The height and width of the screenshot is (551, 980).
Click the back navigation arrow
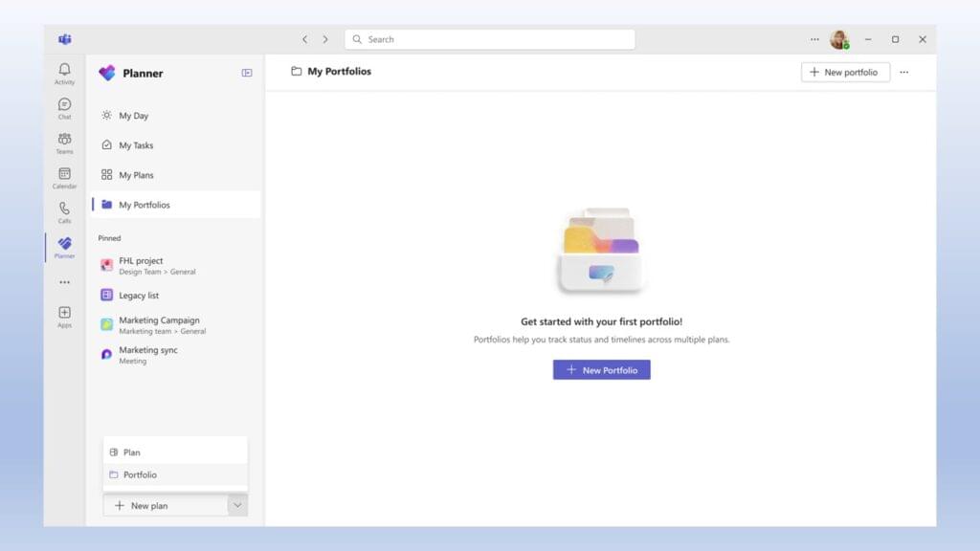(305, 39)
